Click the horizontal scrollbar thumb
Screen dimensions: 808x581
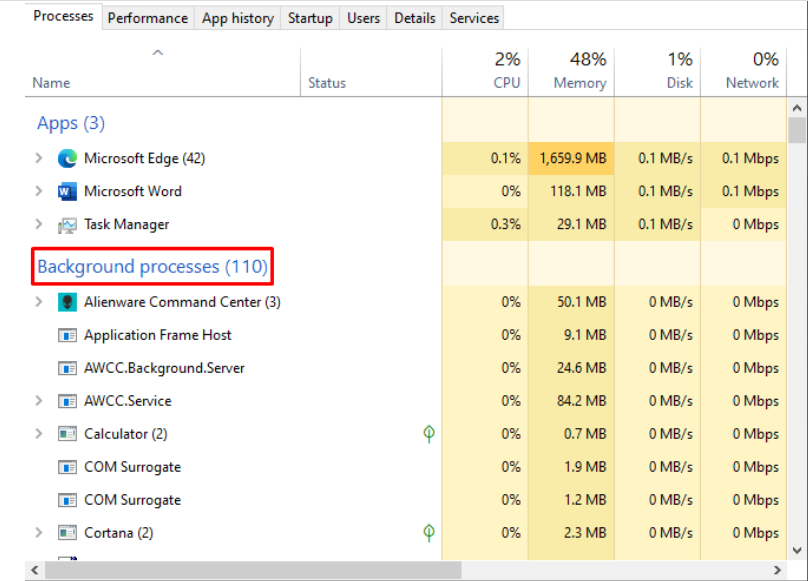(253, 570)
